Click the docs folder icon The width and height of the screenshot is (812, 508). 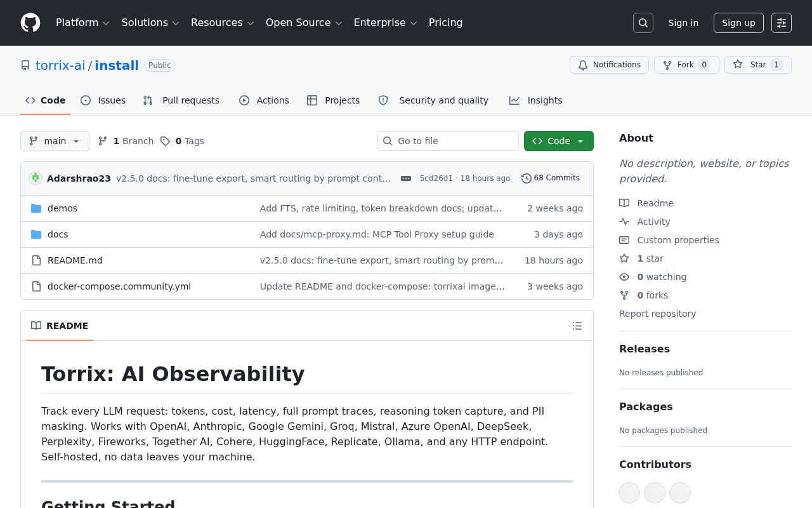[x=36, y=234]
